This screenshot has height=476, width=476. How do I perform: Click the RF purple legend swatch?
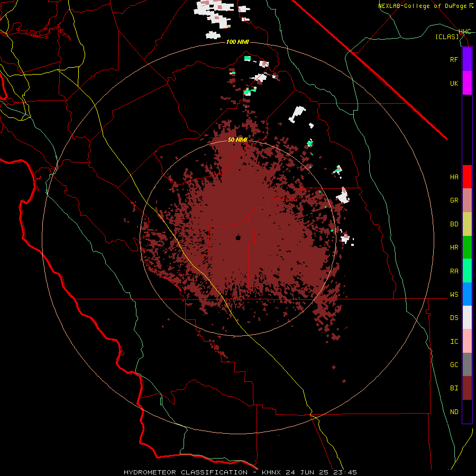tap(467, 59)
